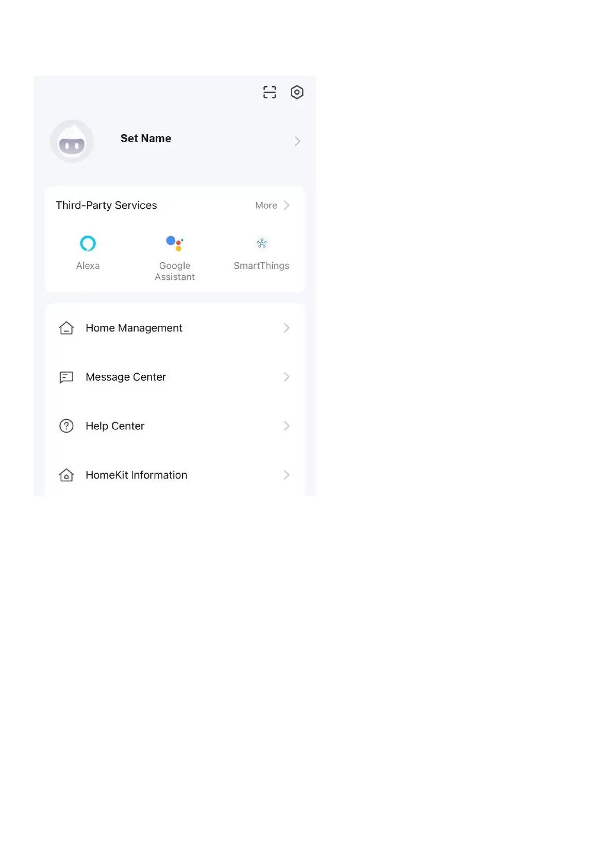The height and width of the screenshot is (868, 614).
Task: Expand the HomeKit Information chevron
Action: coord(287,475)
